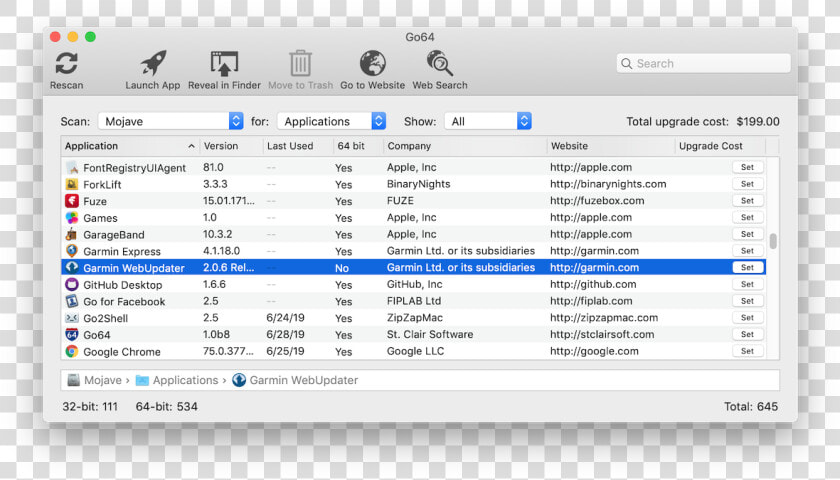Screen dimensions: 840x480
Task: Sort by the Upgrade Cost column header
Action: pos(720,146)
